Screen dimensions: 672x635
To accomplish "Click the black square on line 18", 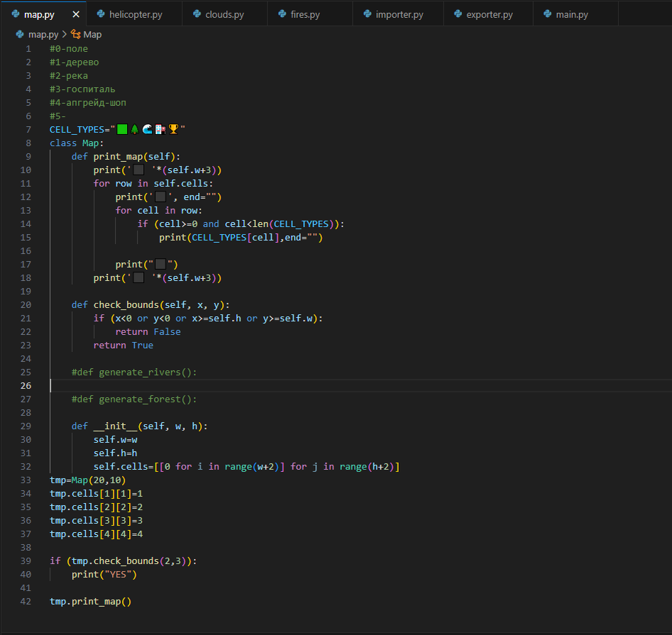I will click(x=138, y=277).
